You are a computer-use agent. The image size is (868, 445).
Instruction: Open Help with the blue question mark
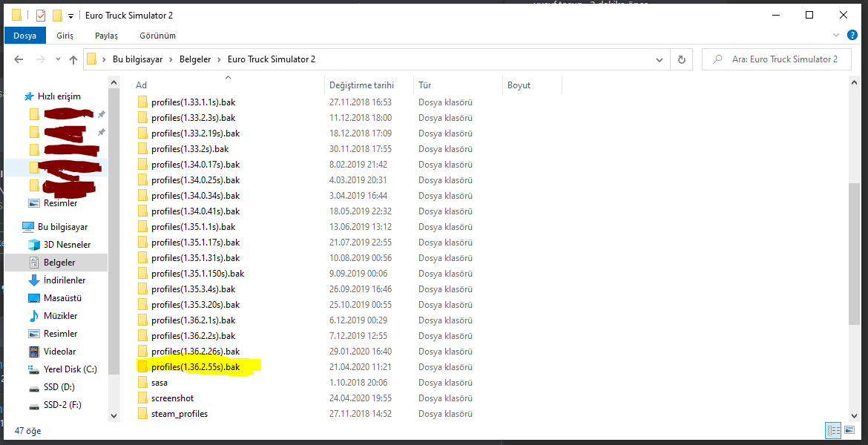coord(852,35)
